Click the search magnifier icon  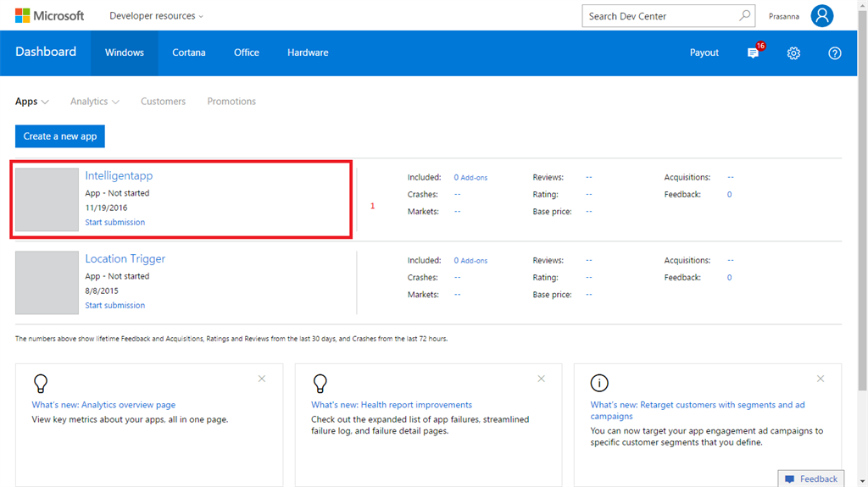coord(744,15)
